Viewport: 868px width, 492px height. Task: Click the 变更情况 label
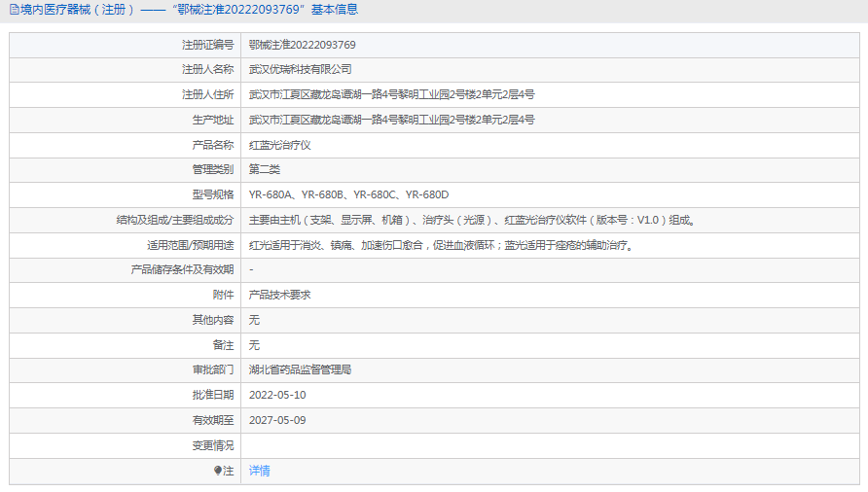[212, 445]
